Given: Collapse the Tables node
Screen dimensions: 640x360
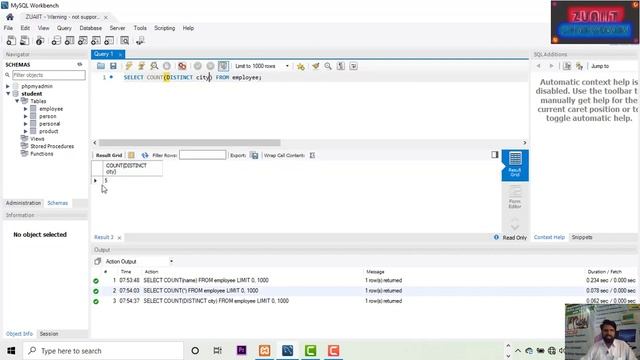Looking at the screenshot, I should [17, 101].
